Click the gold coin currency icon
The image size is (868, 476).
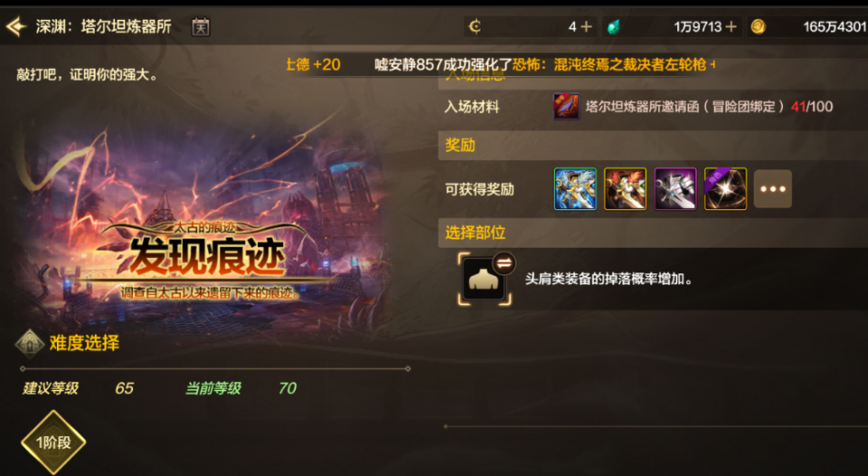pyautogui.click(x=758, y=26)
